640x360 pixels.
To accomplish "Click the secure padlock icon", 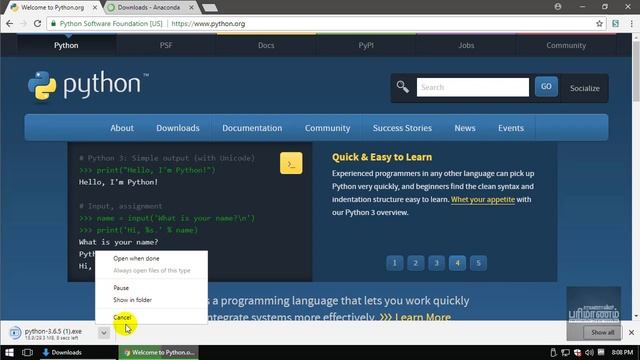I will [53, 24].
